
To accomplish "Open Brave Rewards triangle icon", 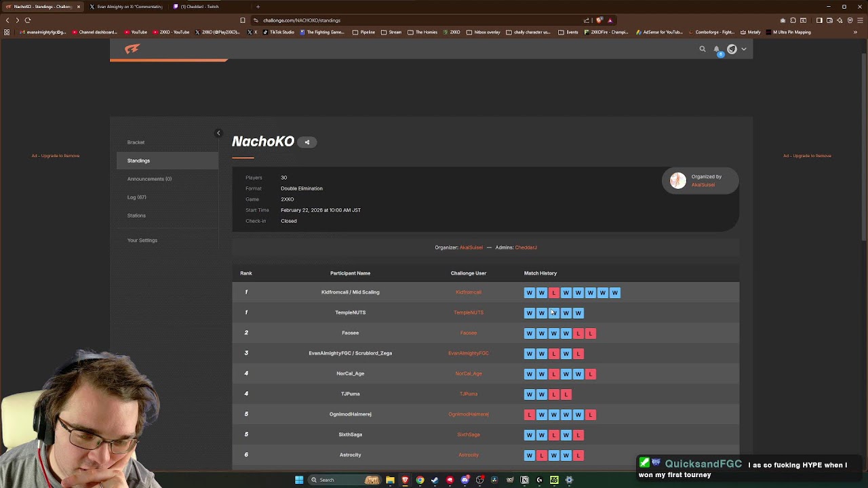I will [x=610, y=20].
